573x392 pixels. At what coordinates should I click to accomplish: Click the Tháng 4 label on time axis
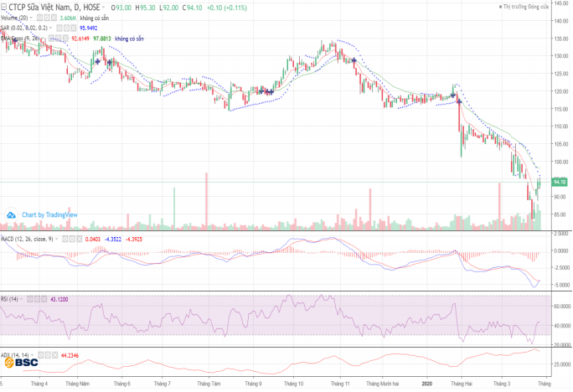tap(39, 384)
